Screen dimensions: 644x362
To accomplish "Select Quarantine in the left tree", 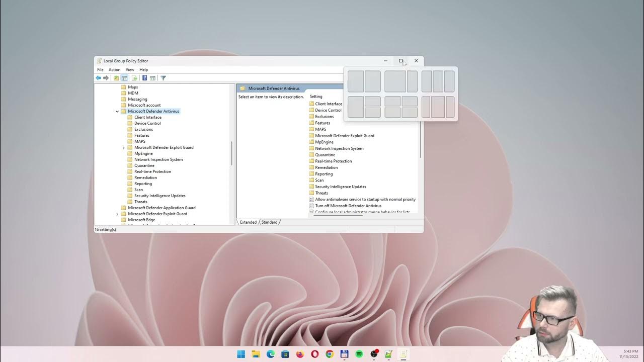I will [144, 165].
